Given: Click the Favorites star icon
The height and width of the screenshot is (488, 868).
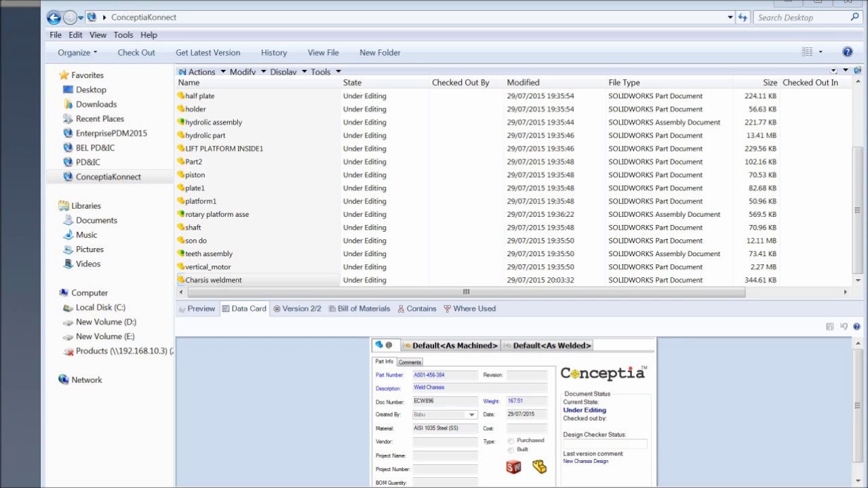Looking at the screenshot, I should click(x=64, y=75).
